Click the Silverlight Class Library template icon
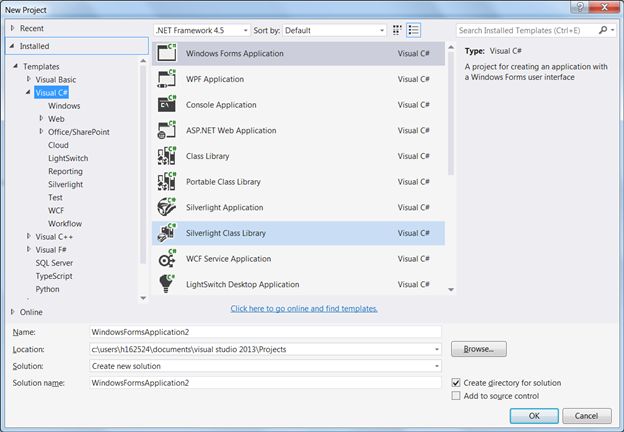The width and height of the screenshot is (624, 432). pyautogui.click(x=167, y=232)
